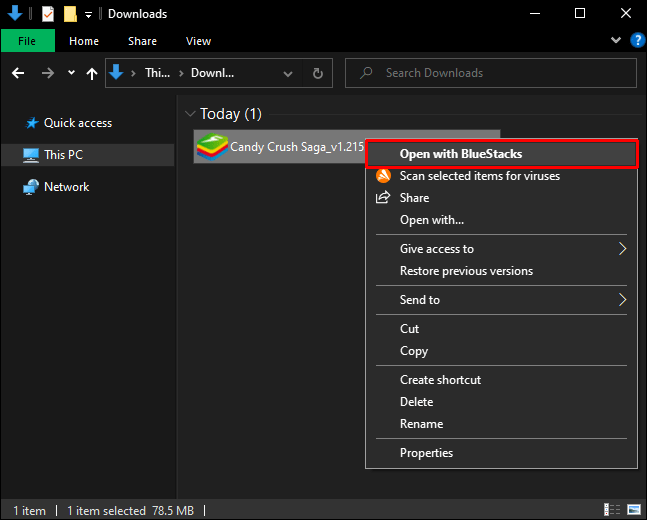This screenshot has height=520, width=647.
Task: Open the green File tab
Action: tap(28, 41)
